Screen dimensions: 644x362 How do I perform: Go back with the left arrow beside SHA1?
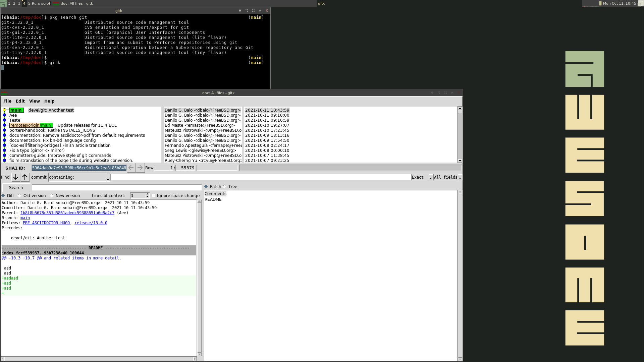coord(131,168)
